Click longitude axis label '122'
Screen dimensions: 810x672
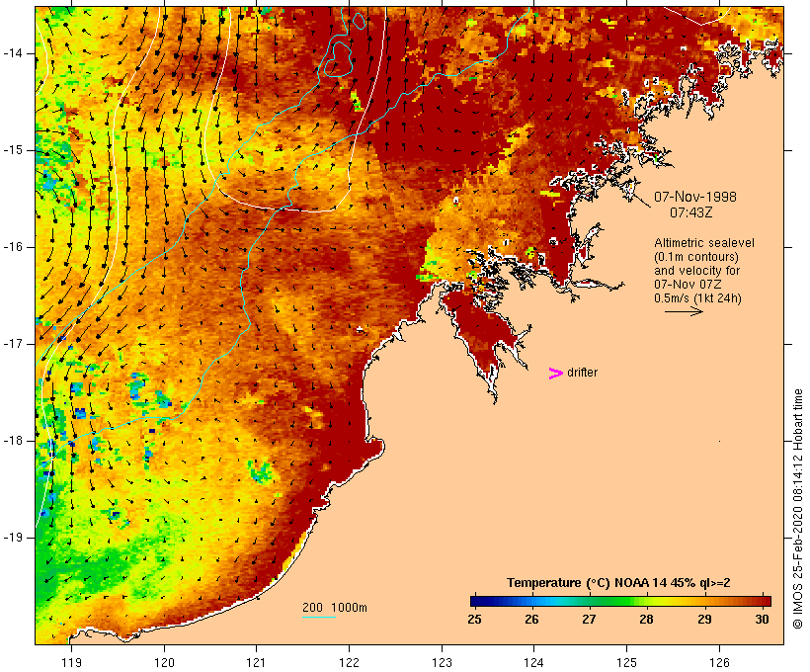[350, 662]
